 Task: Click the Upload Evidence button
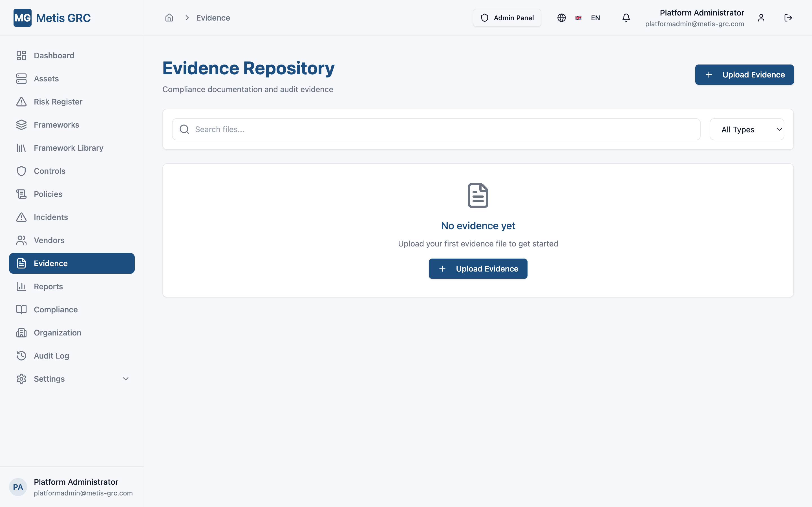click(x=744, y=74)
